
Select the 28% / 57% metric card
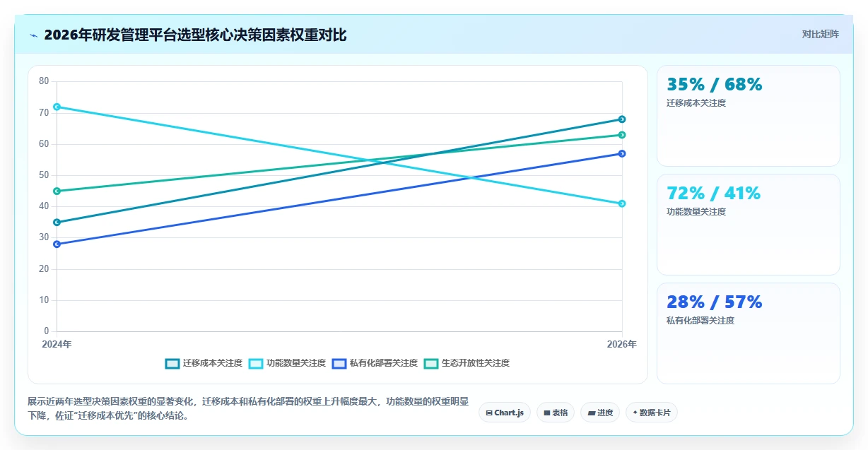click(x=749, y=333)
